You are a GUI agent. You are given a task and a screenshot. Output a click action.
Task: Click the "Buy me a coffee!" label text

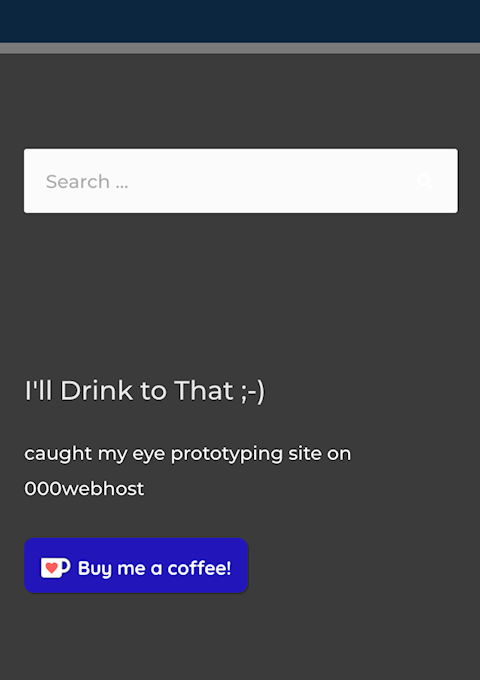pyautogui.click(x=154, y=568)
